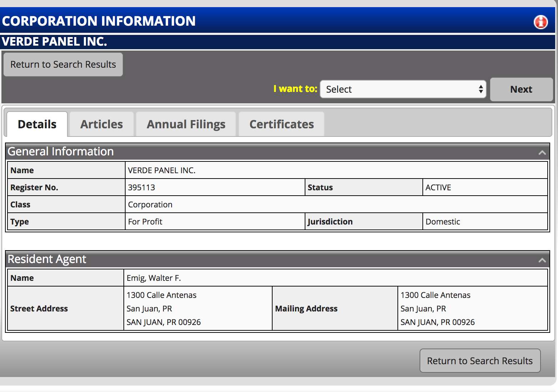Screen dimensions: 558x392
Task: Collapse the Resident Agent section chevron
Action: coord(542,260)
